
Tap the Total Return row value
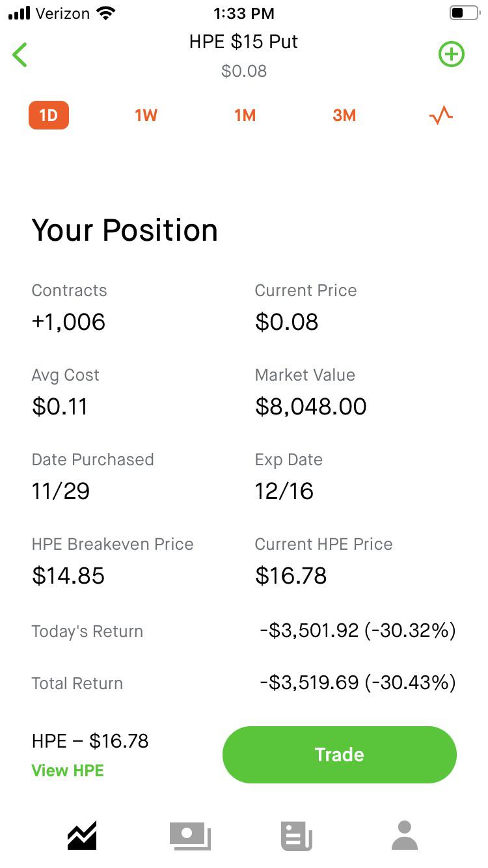pos(357,683)
